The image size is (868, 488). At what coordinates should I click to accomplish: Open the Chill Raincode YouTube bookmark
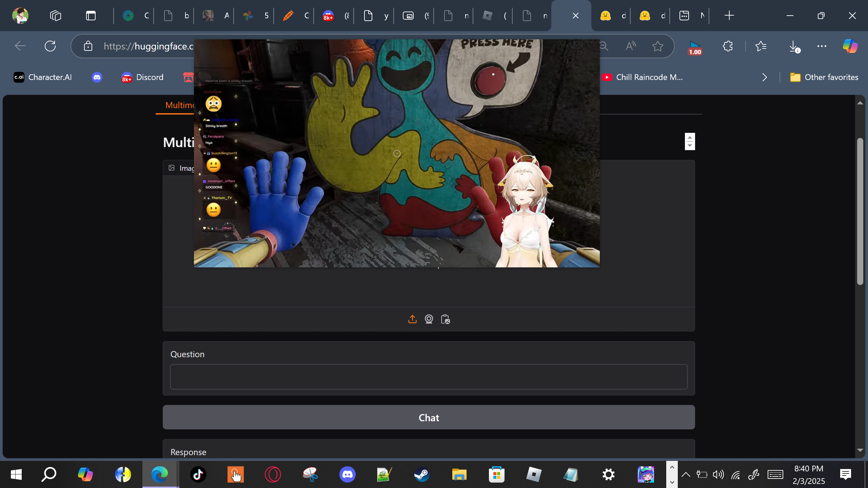642,77
